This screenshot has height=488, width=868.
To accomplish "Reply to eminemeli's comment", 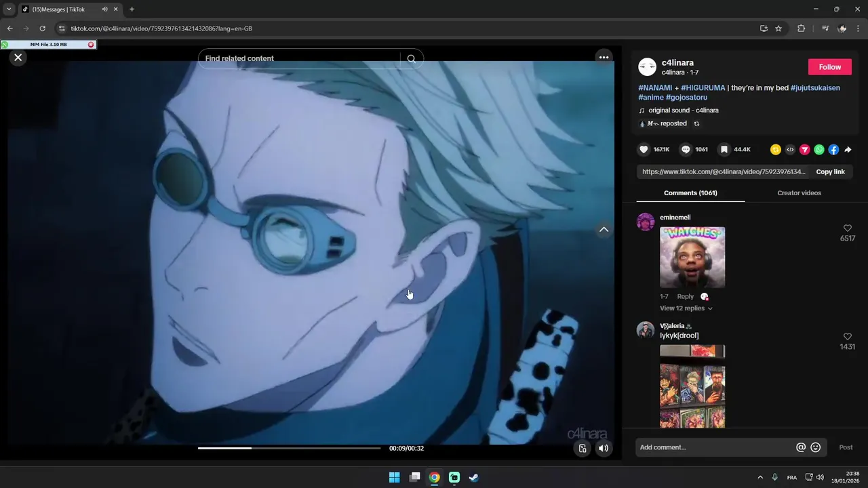I will tap(685, 297).
